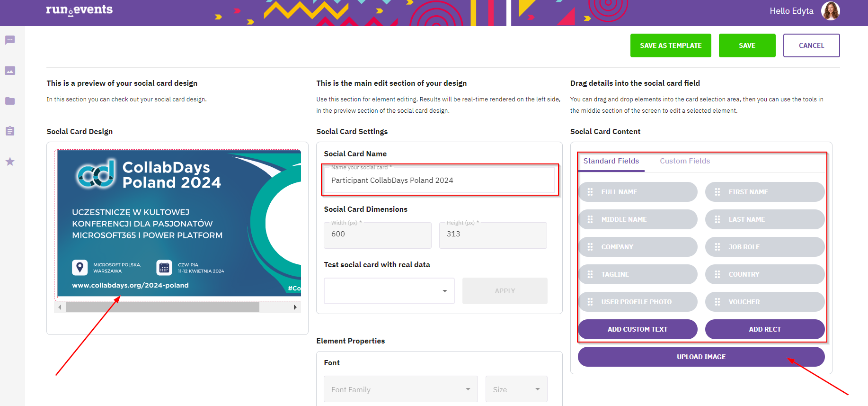Open the star favorites sidebar icon

pyautogui.click(x=10, y=162)
